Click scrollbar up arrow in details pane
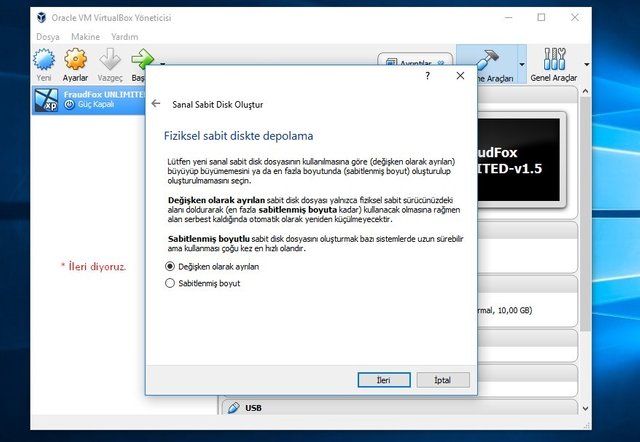This screenshot has width=640, height=442. (x=585, y=91)
